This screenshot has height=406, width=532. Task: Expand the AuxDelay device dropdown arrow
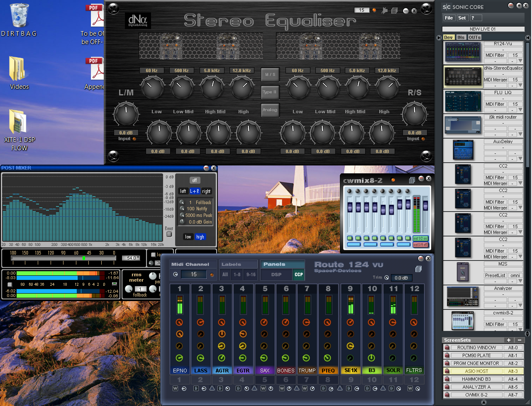[x=520, y=159]
